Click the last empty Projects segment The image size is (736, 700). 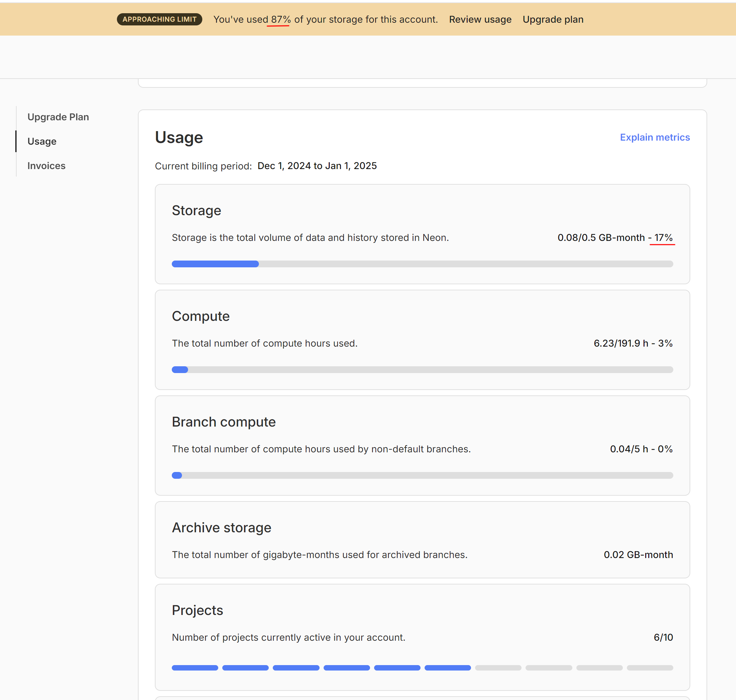point(650,668)
